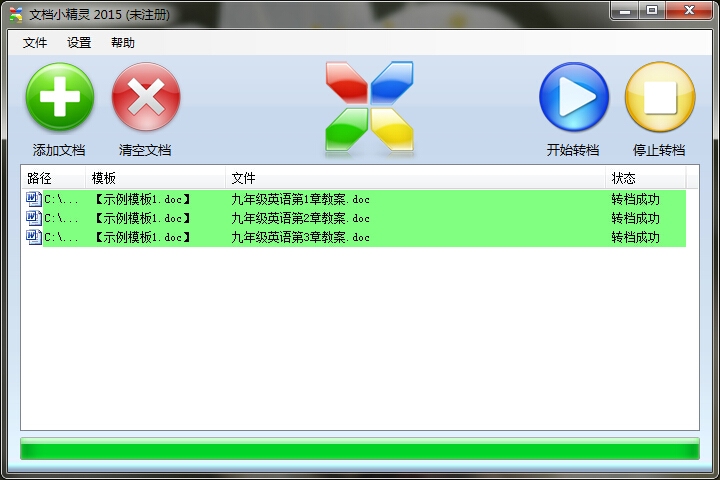Close the 文档小精灵 2015 window
720x480 pixels.
click(x=688, y=11)
